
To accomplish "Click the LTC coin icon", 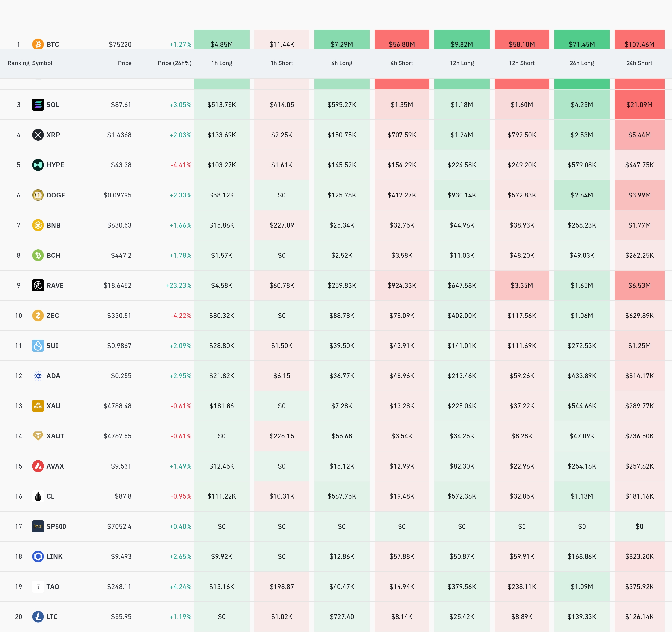I will pyautogui.click(x=38, y=617).
